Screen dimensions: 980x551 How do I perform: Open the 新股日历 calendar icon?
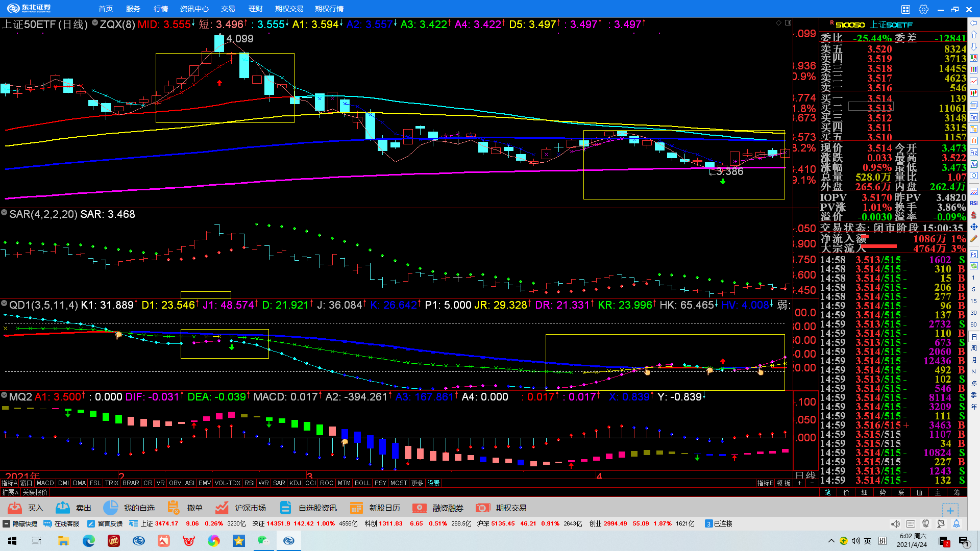click(x=356, y=508)
